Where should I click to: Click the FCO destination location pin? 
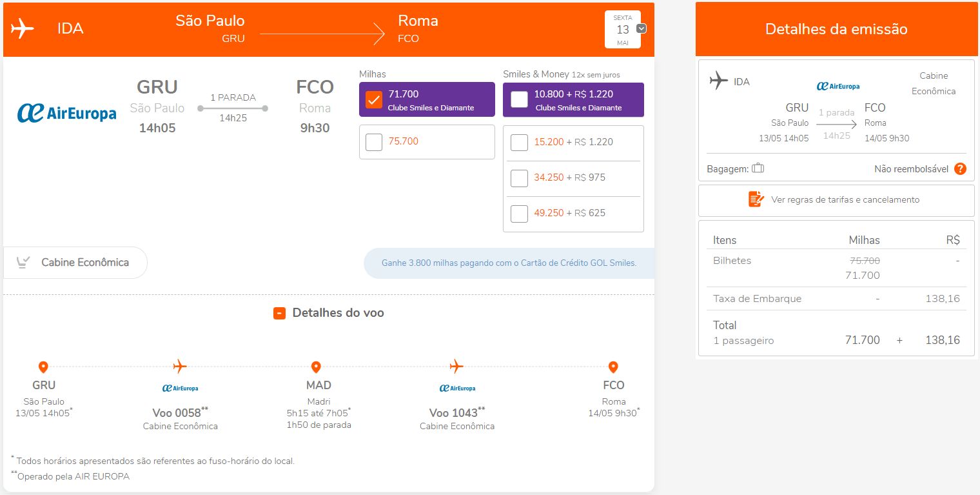point(613,367)
